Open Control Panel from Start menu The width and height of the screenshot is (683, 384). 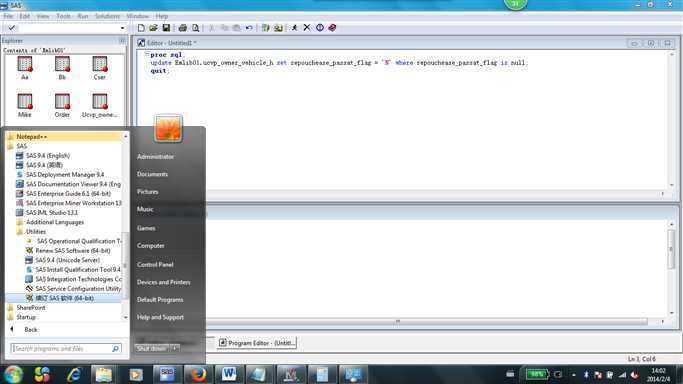155,265
